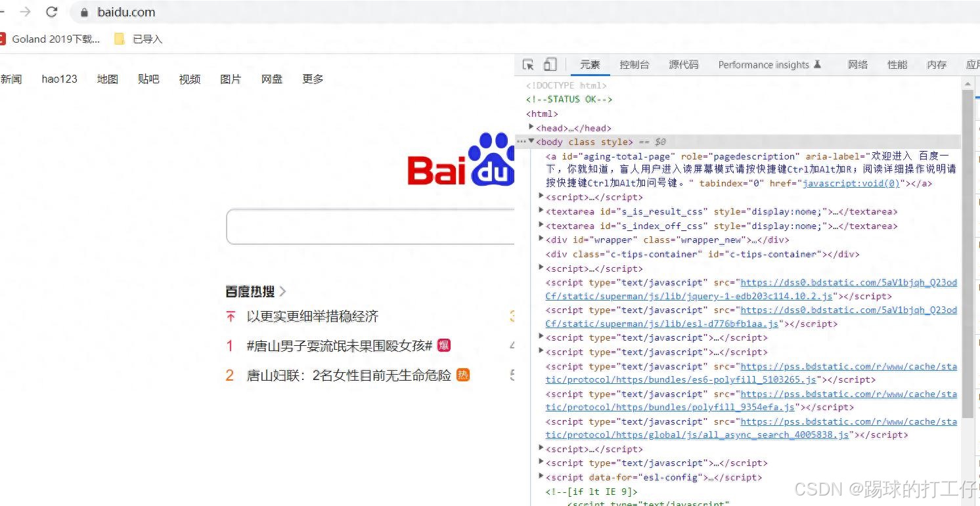Switch to the 网络 tab
Image resolution: width=980 pixels, height=506 pixels.
coord(858,64)
